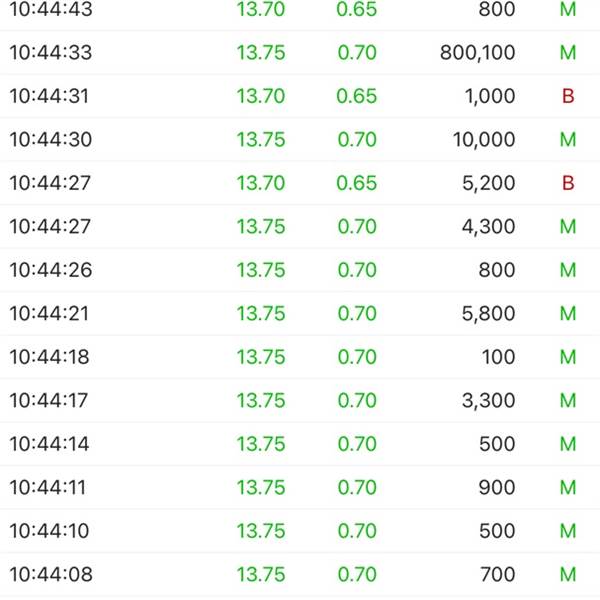Viewport: 600px width, 600px height.
Task: Click the M marker at 10:44:30
Action: pyautogui.click(x=568, y=139)
